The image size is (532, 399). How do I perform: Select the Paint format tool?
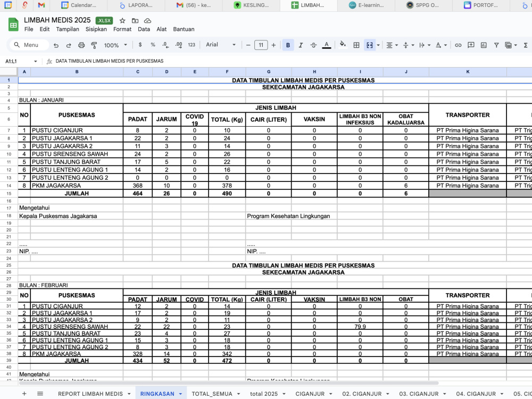pyautogui.click(x=94, y=45)
